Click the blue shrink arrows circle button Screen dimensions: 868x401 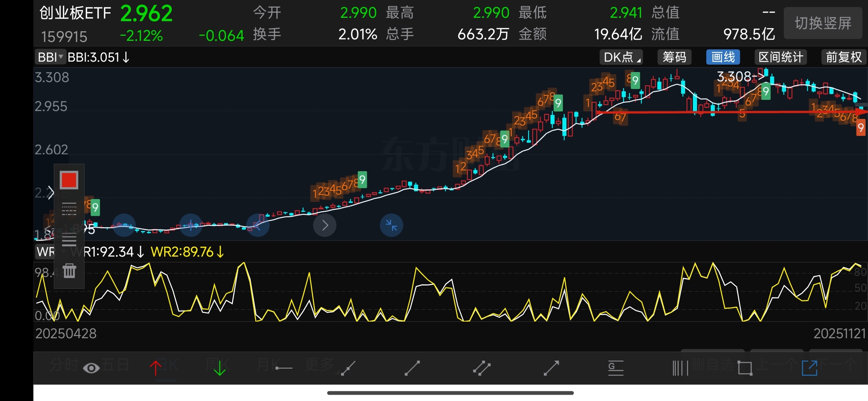[391, 225]
